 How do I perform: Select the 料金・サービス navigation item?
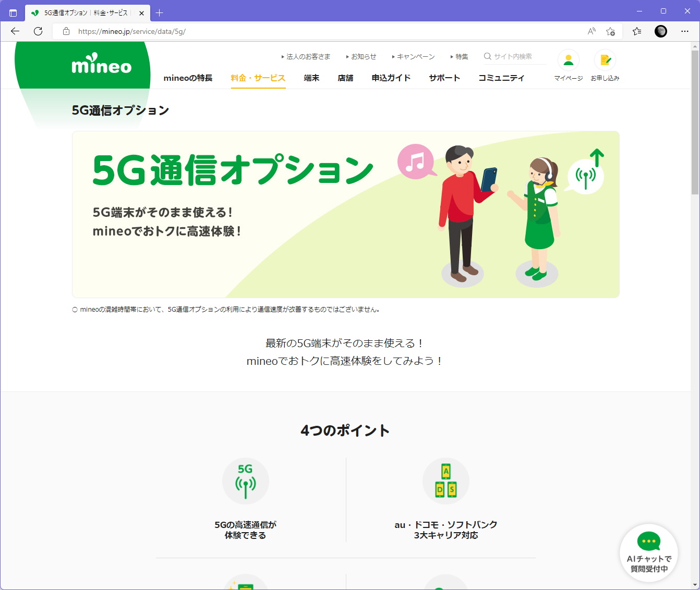point(258,78)
